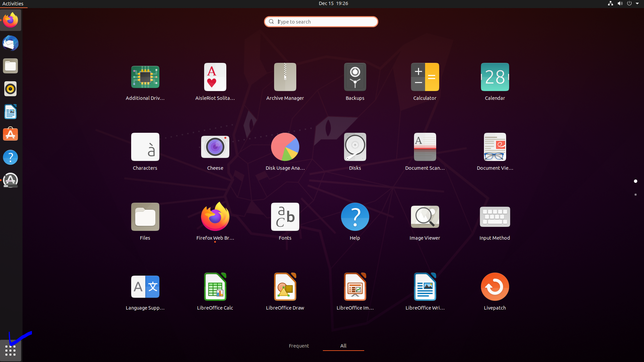The height and width of the screenshot is (362, 644).
Task: Focus the Type to search field
Action: (x=321, y=22)
